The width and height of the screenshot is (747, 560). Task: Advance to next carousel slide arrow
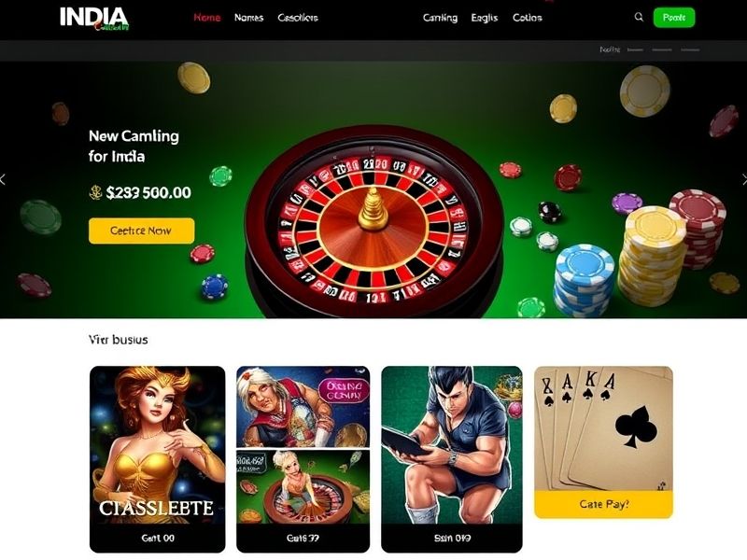click(744, 179)
